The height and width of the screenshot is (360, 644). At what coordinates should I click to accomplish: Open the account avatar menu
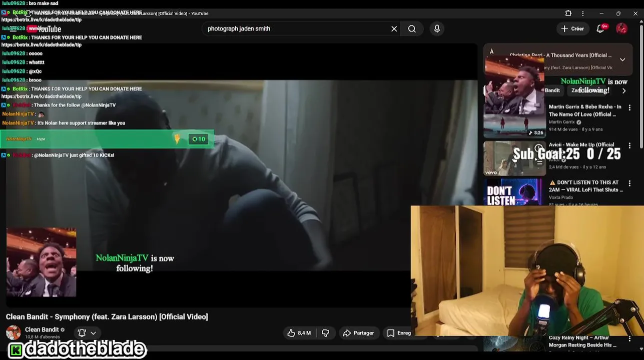pyautogui.click(x=621, y=28)
